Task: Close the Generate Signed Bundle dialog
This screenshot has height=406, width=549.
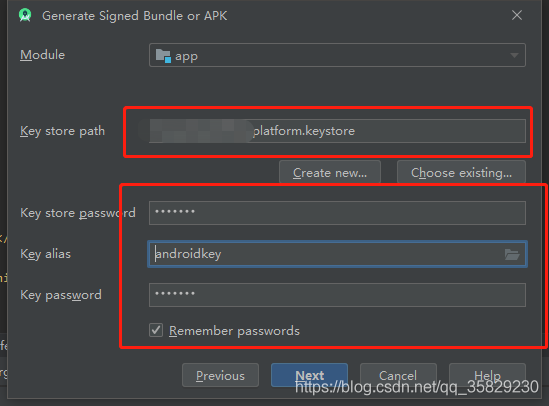Action: 517,15
